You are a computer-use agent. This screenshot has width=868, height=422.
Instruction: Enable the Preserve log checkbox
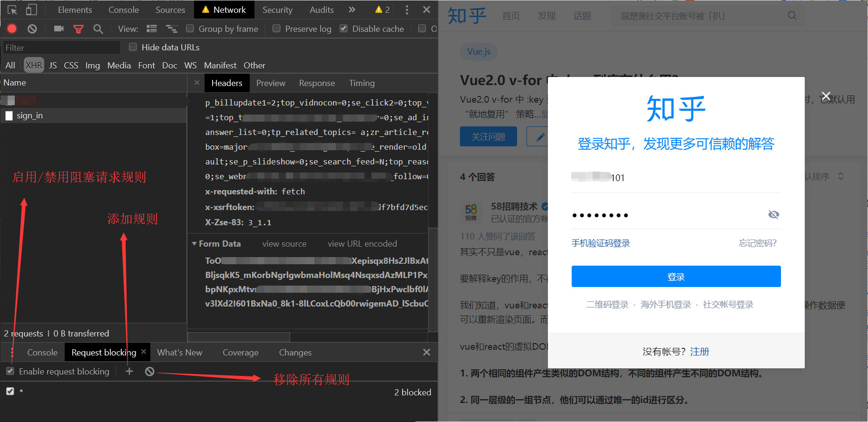[x=276, y=29]
